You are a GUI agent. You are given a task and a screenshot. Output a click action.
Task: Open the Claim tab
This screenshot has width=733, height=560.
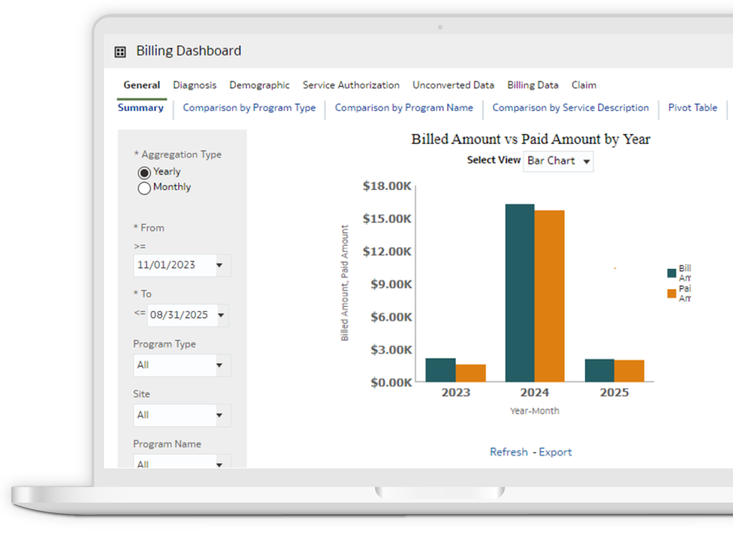[584, 85]
